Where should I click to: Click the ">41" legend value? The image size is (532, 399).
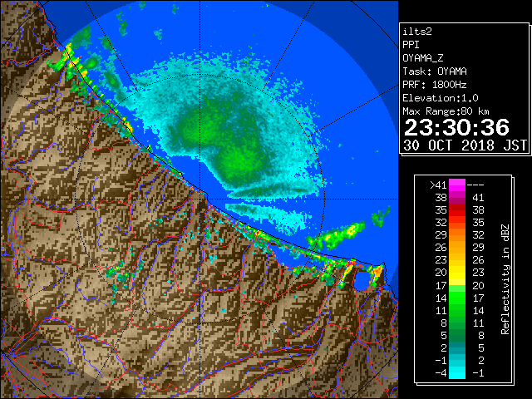438,185
